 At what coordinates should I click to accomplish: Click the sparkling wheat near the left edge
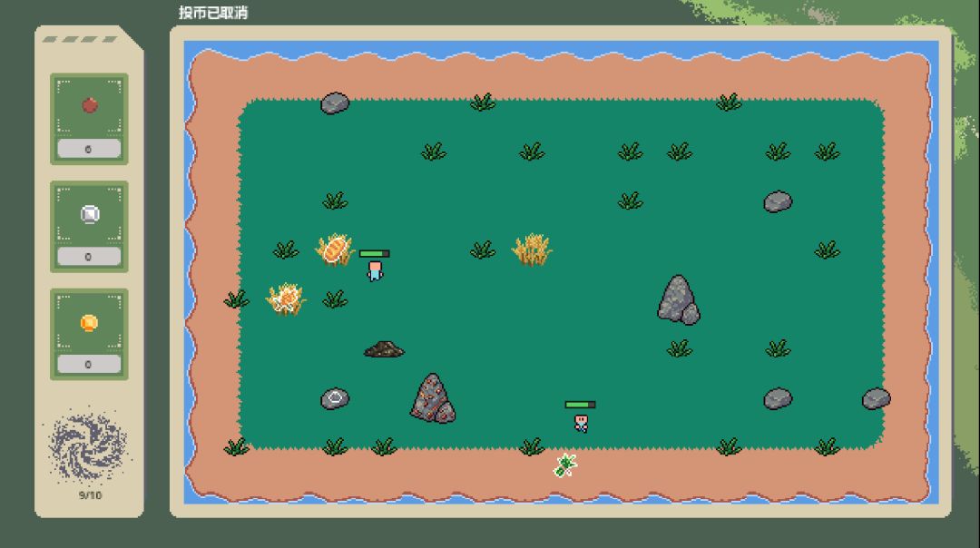point(286,298)
